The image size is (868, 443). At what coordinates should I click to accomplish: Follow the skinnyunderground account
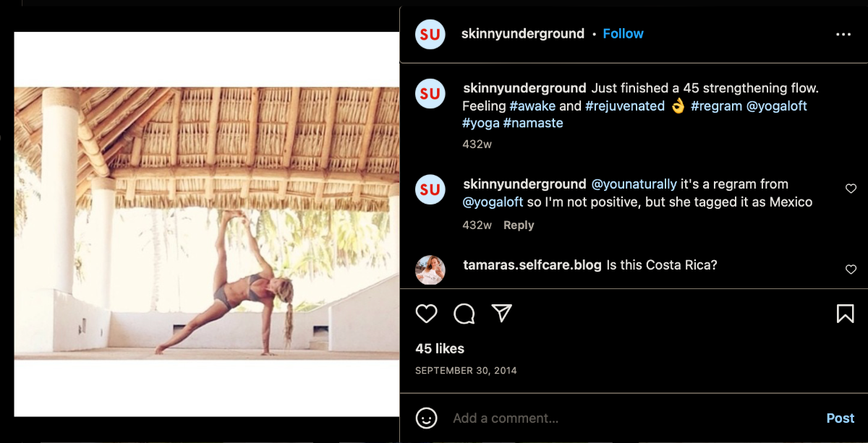(x=623, y=34)
